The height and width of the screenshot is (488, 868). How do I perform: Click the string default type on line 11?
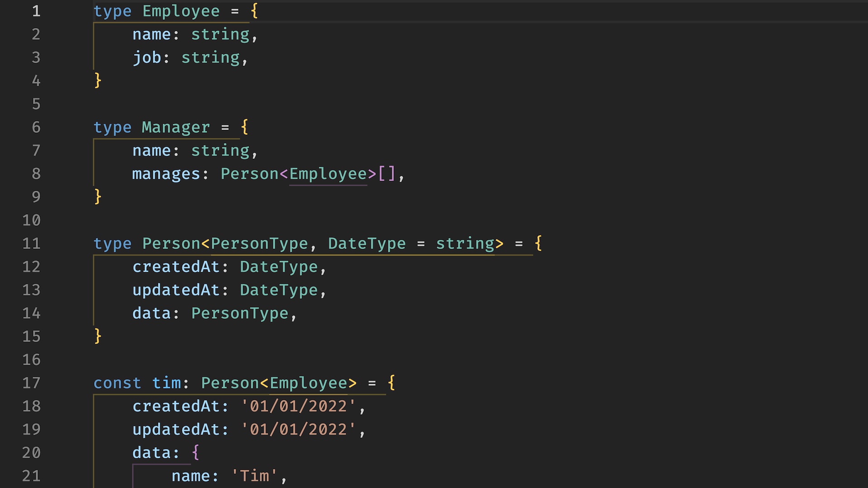[464, 244]
